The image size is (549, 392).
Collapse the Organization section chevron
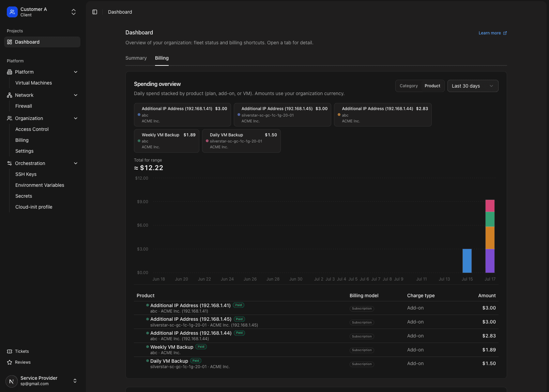76,118
